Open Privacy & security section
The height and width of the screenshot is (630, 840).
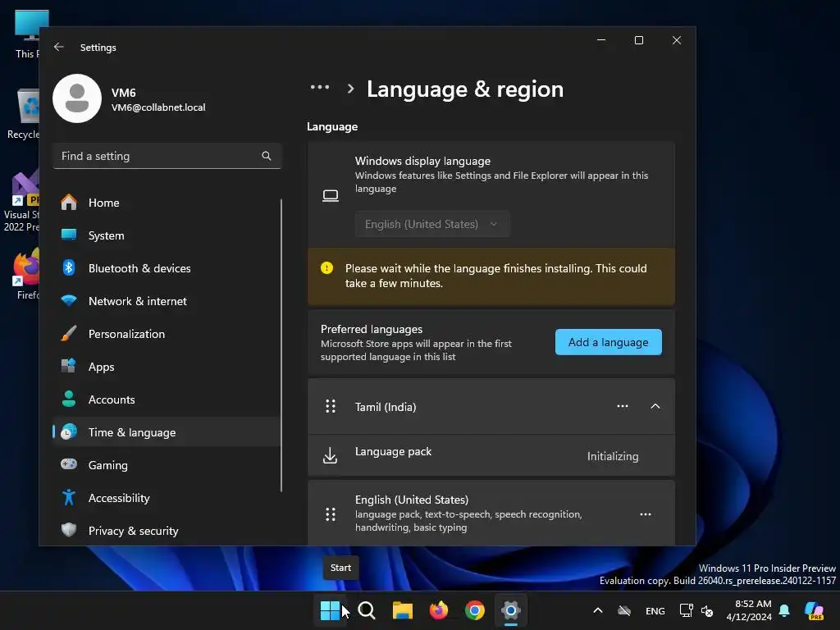click(167, 531)
